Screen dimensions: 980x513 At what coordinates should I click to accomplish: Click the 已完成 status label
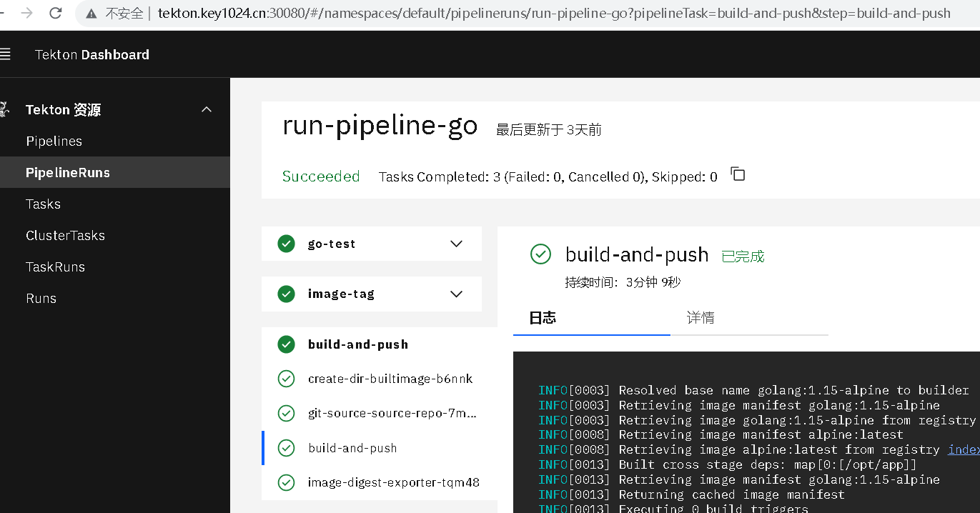pos(743,256)
